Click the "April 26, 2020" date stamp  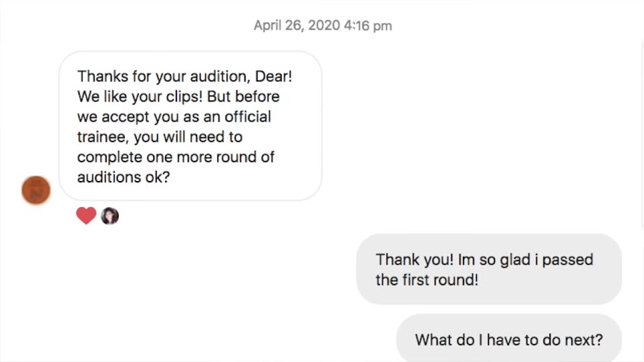tap(296, 26)
